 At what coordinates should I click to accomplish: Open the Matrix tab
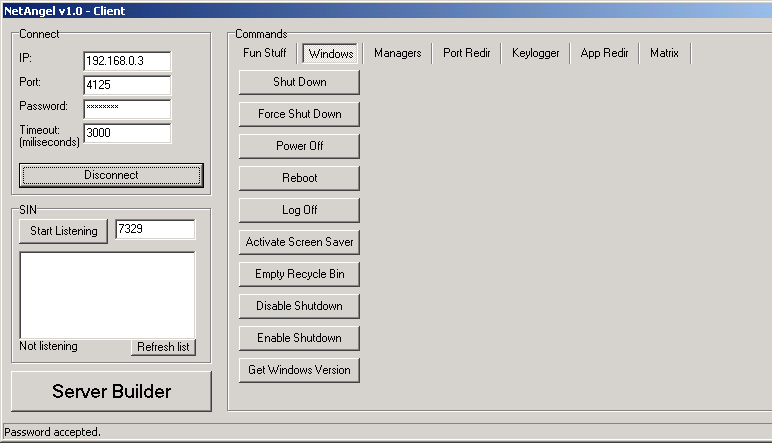click(x=664, y=53)
